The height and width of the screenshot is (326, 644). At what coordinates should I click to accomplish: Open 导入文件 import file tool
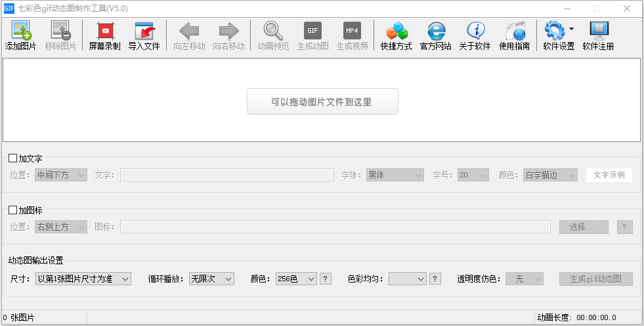[x=144, y=31]
